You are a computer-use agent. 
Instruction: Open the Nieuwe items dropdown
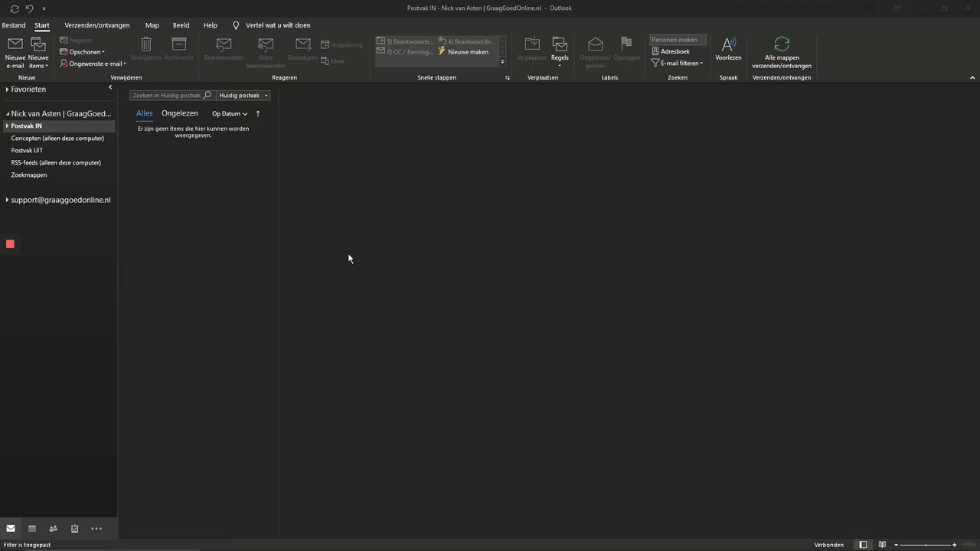coord(38,53)
